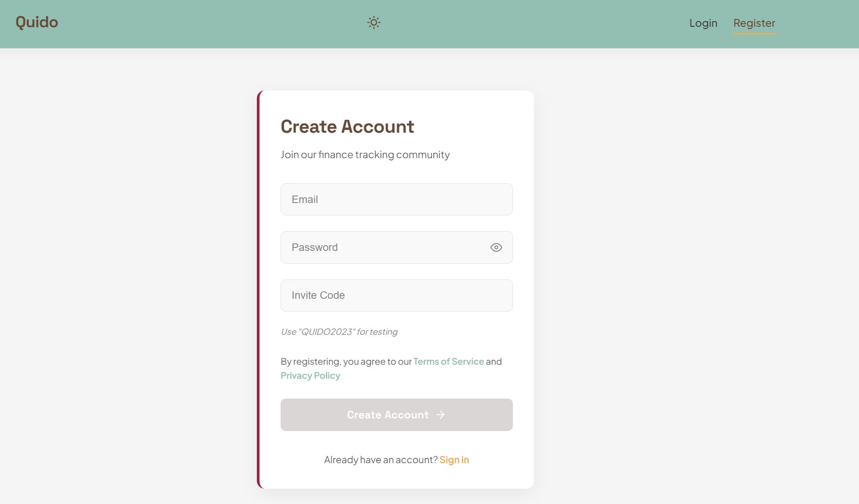Click the QUIDO2023 testing hint text
This screenshot has height=504, width=859.
[x=339, y=332]
